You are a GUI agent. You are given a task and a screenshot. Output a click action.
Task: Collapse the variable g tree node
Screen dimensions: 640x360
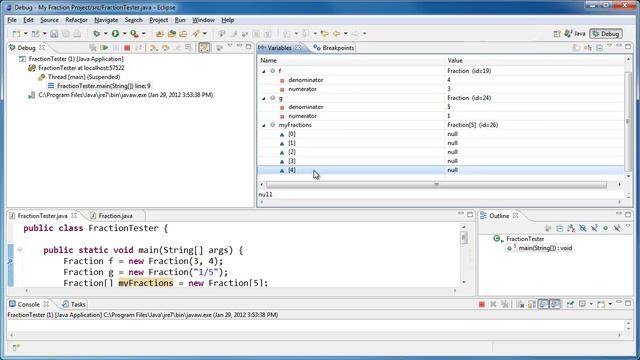click(264, 98)
